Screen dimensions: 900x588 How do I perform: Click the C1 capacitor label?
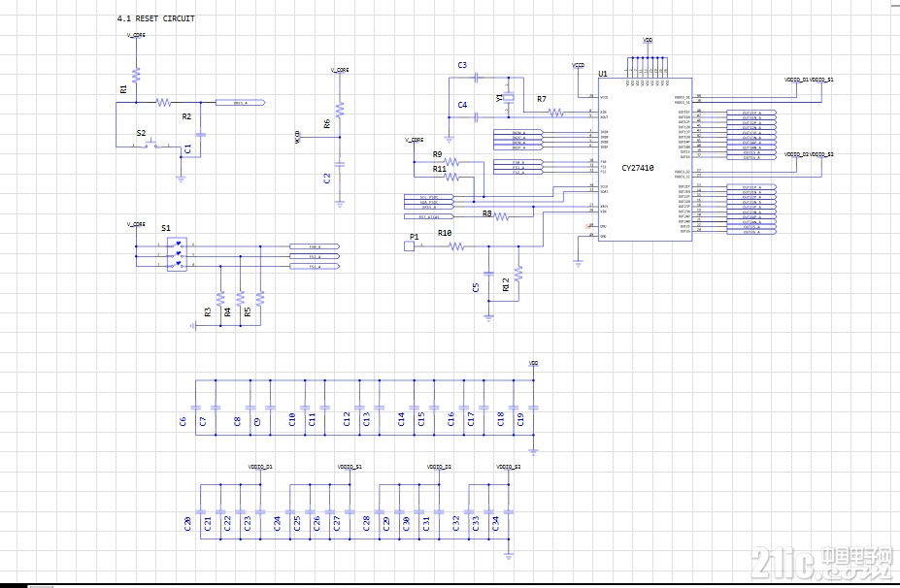click(187, 149)
